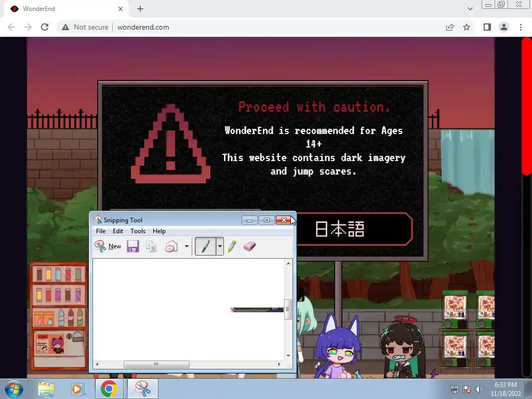Click the network icon in system tray

pyautogui.click(x=454, y=389)
